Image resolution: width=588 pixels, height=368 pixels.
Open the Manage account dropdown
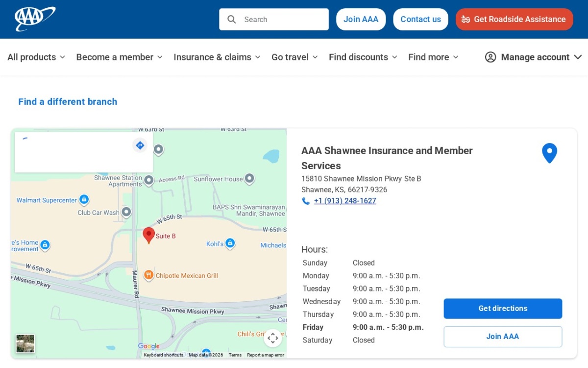pos(534,57)
